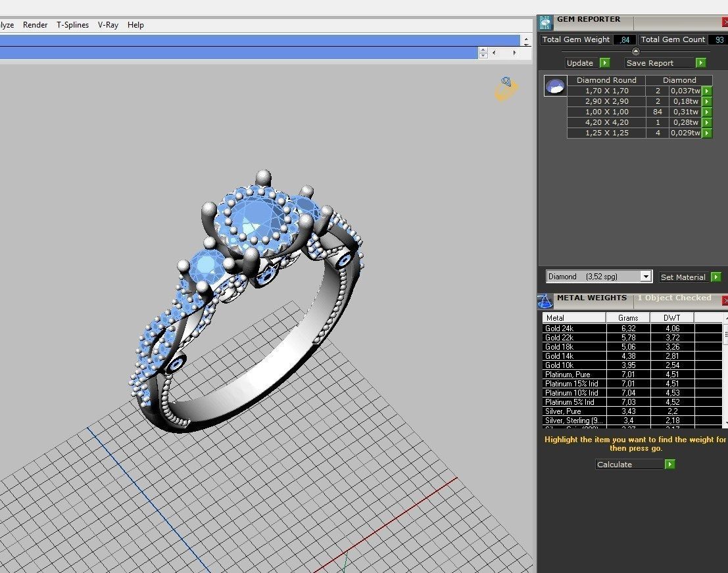728x573 pixels.
Task: Click the 1,70 X 1,70 size cell
Action: click(x=607, y=91)
